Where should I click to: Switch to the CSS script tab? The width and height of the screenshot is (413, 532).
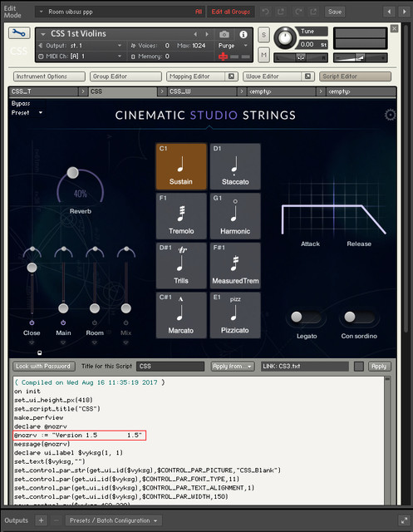point(123,91)
